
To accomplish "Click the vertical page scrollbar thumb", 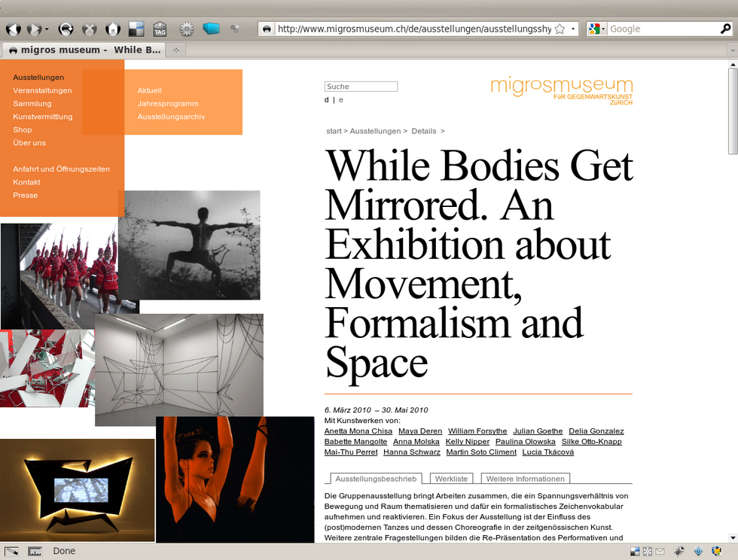I will [733, 111].
